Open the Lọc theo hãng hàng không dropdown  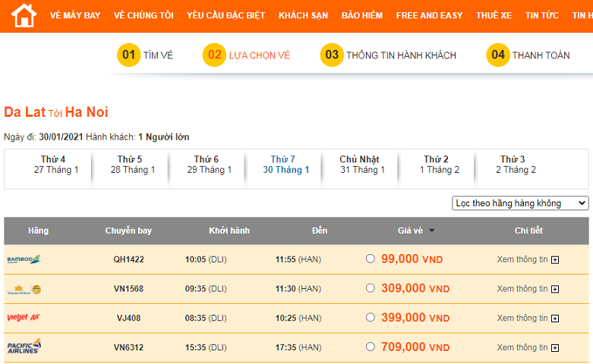[520, 203]
